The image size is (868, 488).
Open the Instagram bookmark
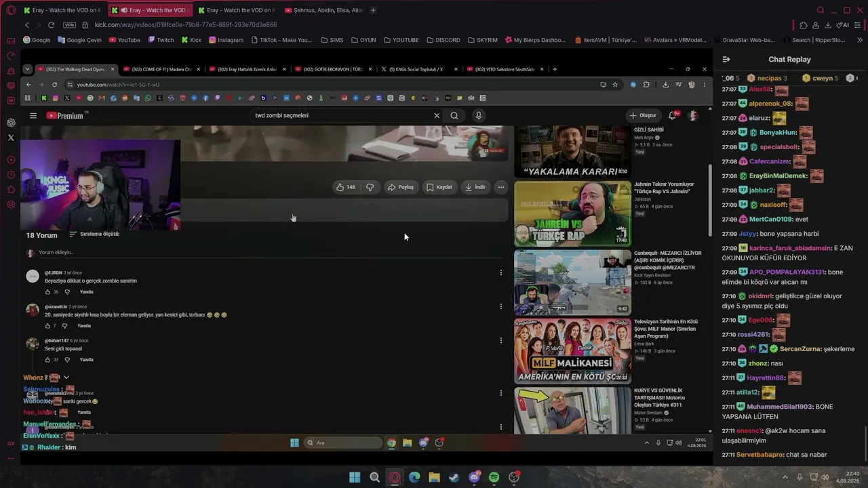(226, 40)
